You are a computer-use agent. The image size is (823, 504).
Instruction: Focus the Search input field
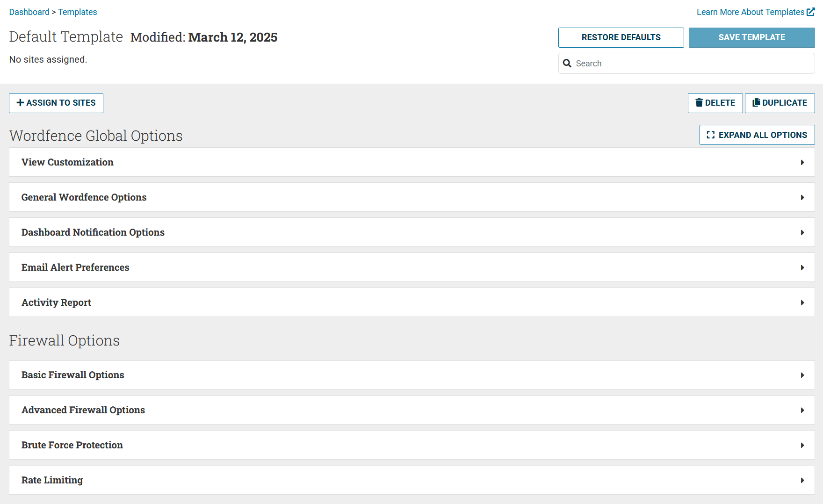pyautogui.click(x=686, y=63)
